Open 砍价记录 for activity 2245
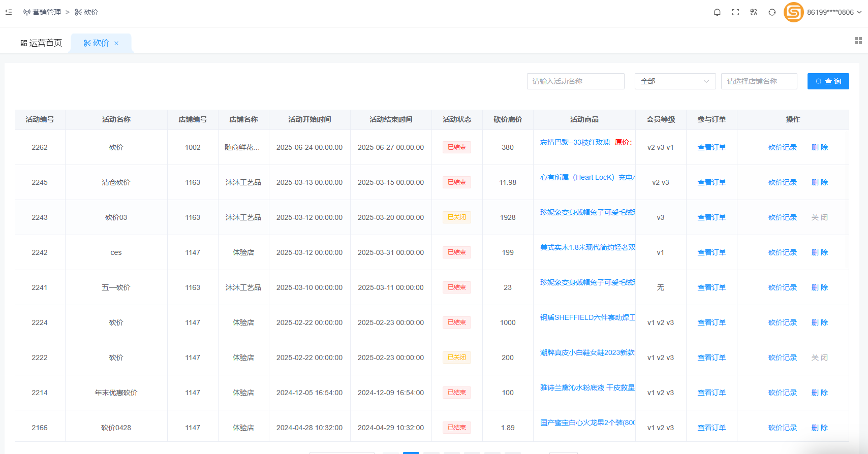The height and width of the screenshot is (454, 868). click(782, 182)
